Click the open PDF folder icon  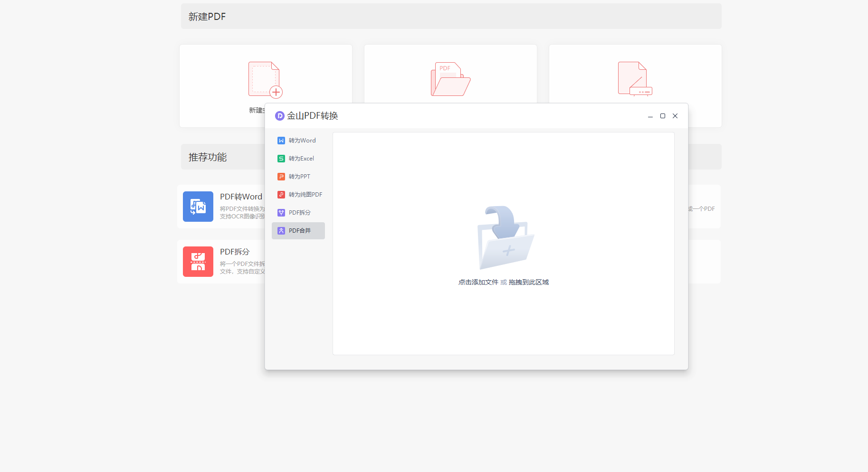coord(450,79)
